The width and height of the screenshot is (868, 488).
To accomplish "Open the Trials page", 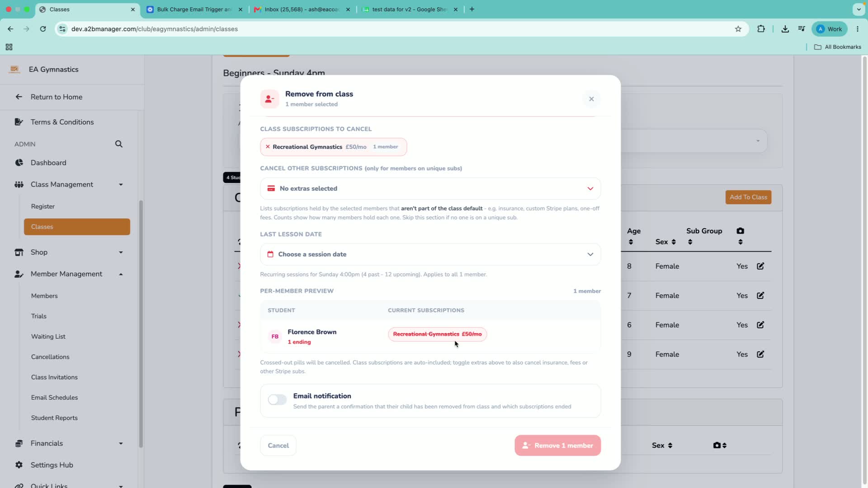I will pos(39,316).
